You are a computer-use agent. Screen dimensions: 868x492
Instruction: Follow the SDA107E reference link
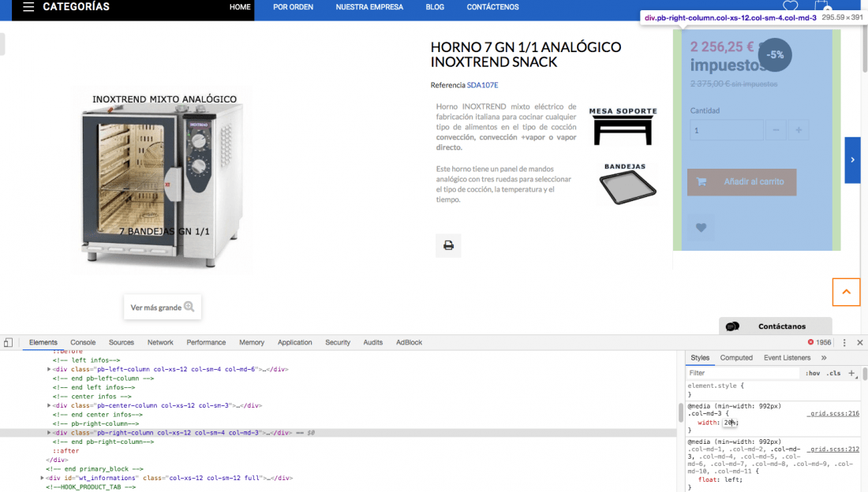pos(482,85)
